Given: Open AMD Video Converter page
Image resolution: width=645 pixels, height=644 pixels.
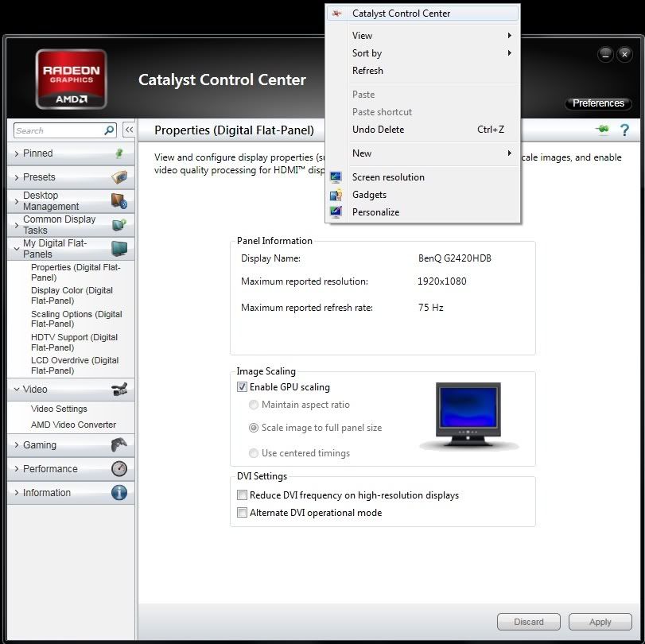Looking at the screenshot, I should coord(74,425).
